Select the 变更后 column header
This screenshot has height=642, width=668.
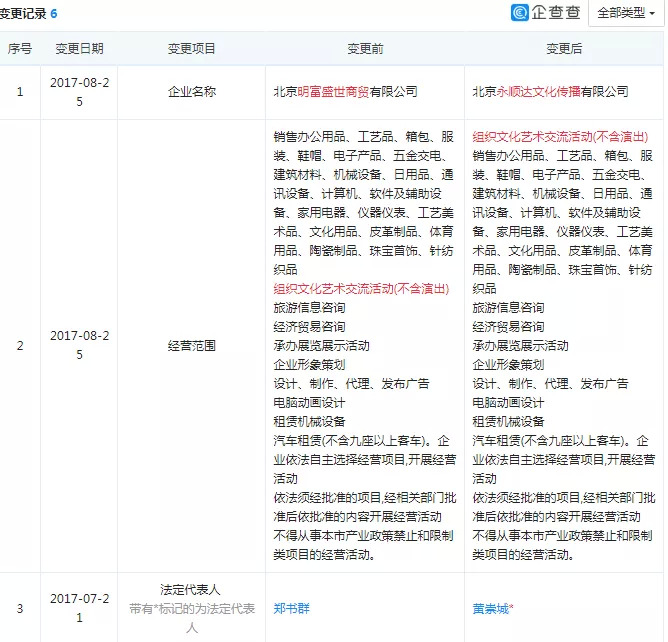tap(564, 48)
